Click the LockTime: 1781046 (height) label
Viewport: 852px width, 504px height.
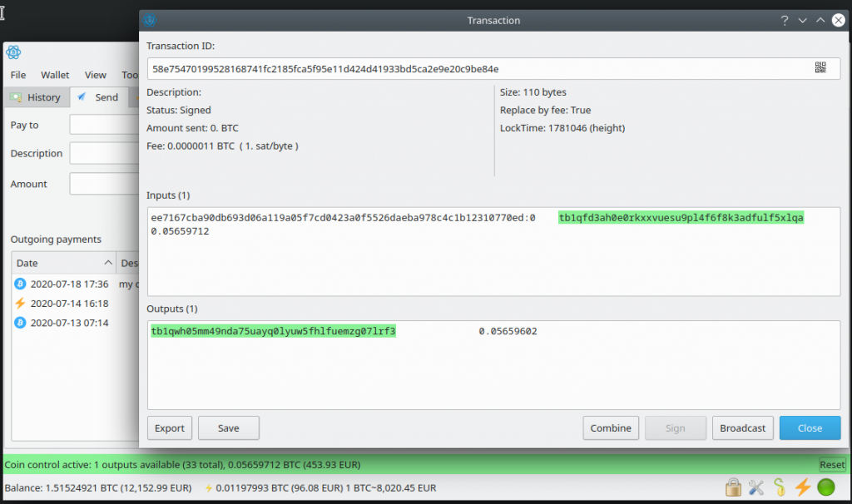[562, 128]
